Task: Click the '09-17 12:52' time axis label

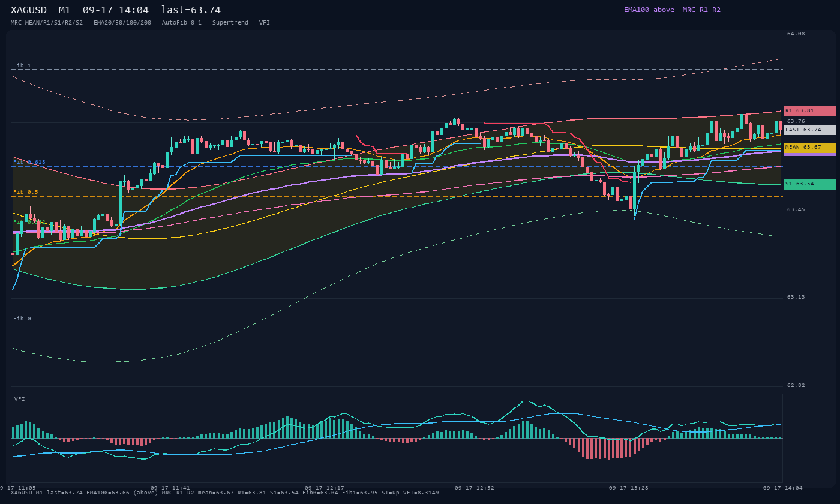Action: tap(475, 488)
